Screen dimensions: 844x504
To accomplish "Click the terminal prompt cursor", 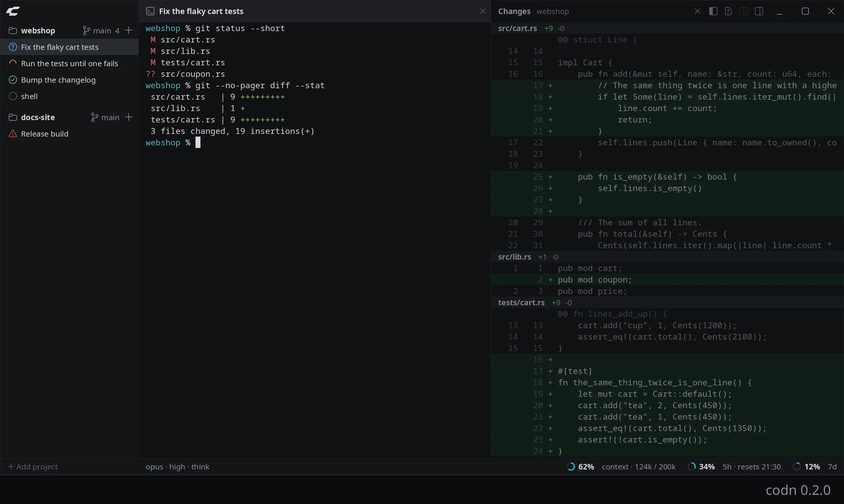I will click(198, 143).
